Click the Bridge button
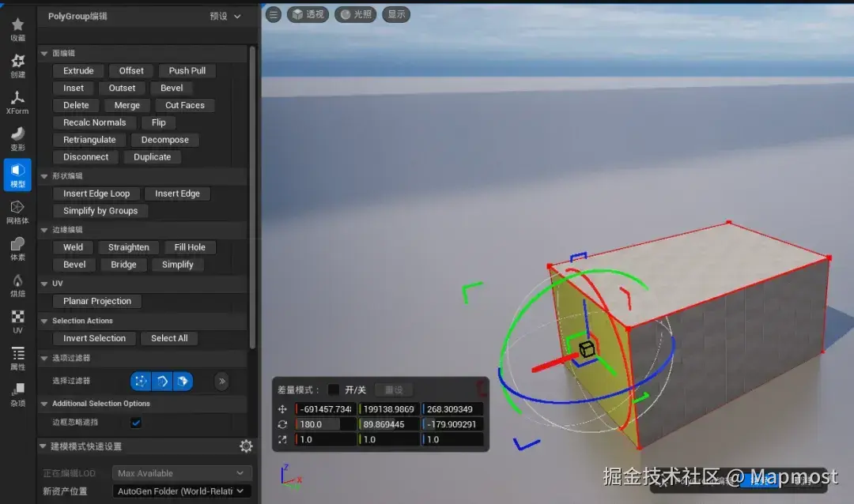The width and height of the screenshot is (854, 504). click(x=123, y=265)
